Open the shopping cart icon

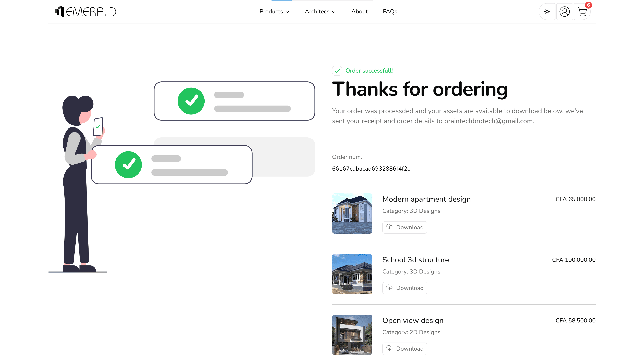582,12
